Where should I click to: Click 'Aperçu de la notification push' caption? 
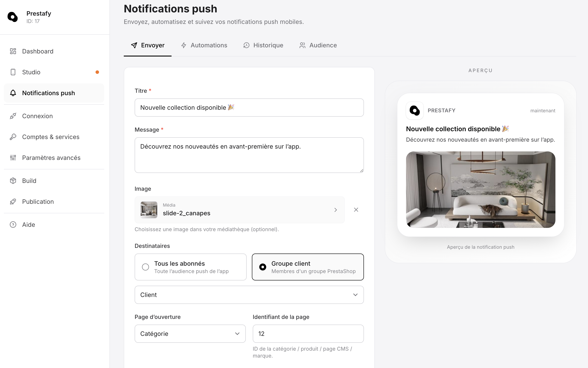[x=481, y=247]
